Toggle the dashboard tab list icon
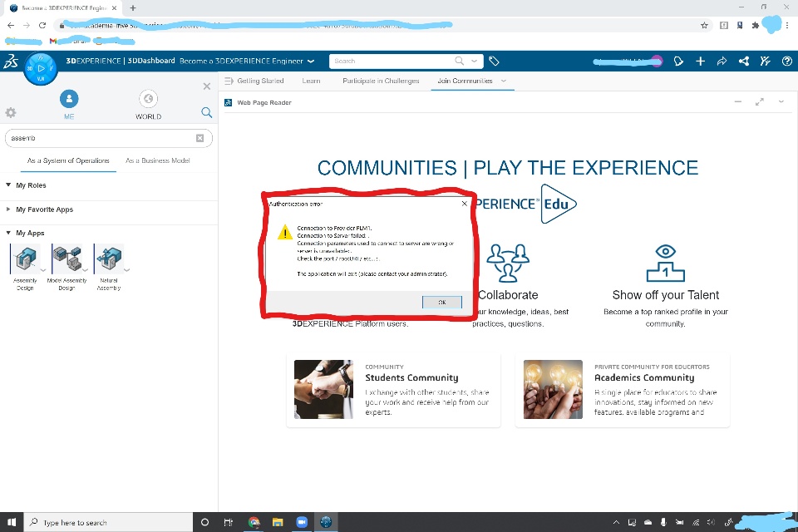 click(229, 81)
